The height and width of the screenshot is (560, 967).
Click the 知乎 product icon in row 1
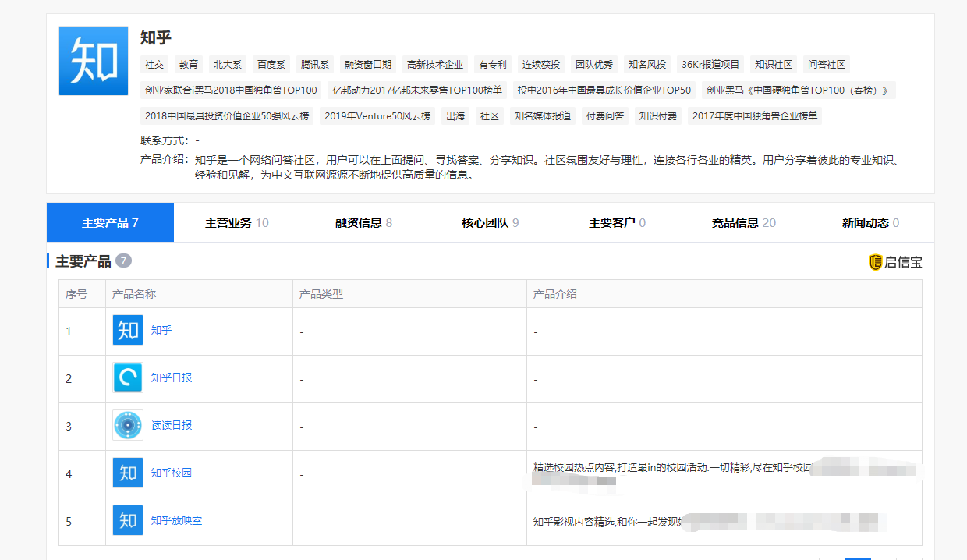point(128,331)
